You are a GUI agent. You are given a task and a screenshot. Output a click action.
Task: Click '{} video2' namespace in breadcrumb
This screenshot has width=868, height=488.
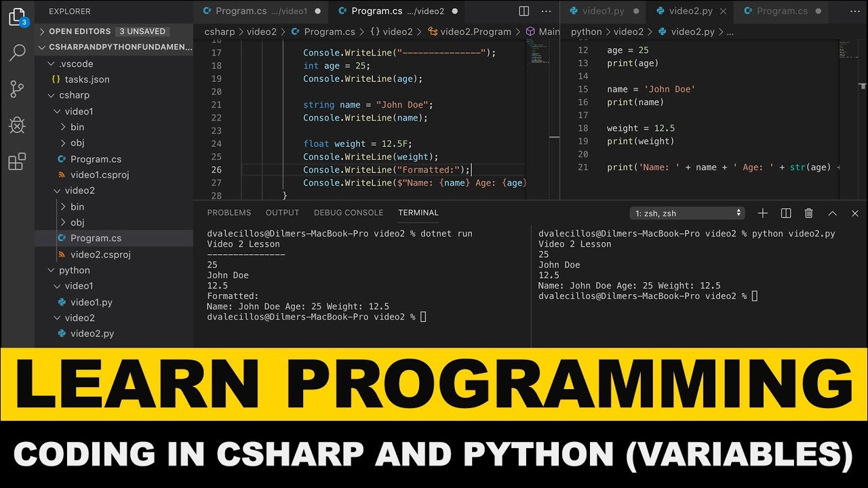391,32
